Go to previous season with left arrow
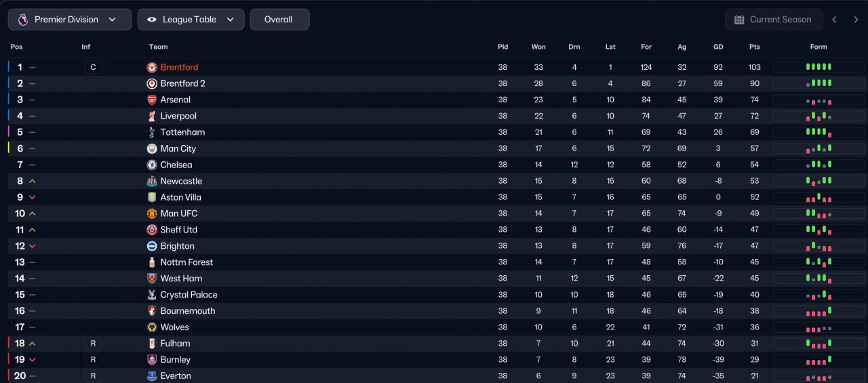The image size is (868, 383). [x=835, y=20]
